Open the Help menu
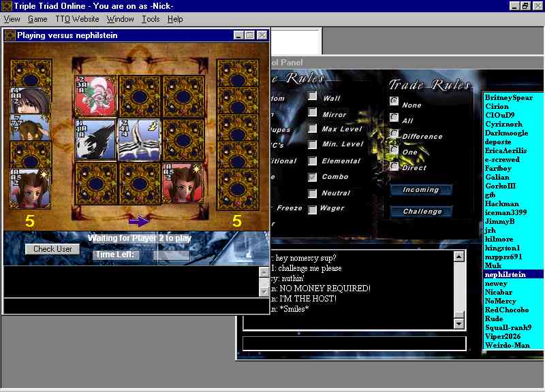 (175, 19)
